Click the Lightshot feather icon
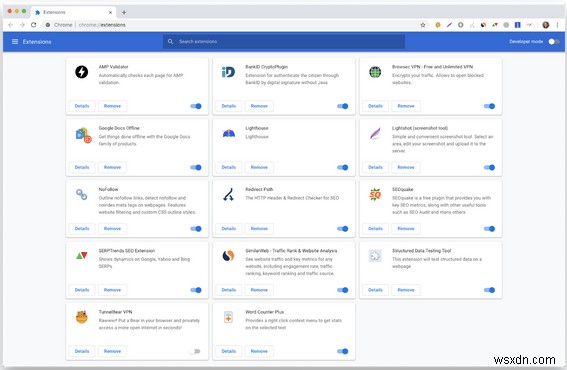 (x=375, y=133)
